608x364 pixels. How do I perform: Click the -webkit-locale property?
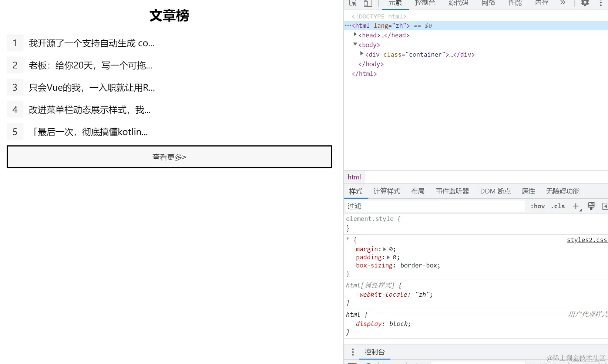click(382, 295)
